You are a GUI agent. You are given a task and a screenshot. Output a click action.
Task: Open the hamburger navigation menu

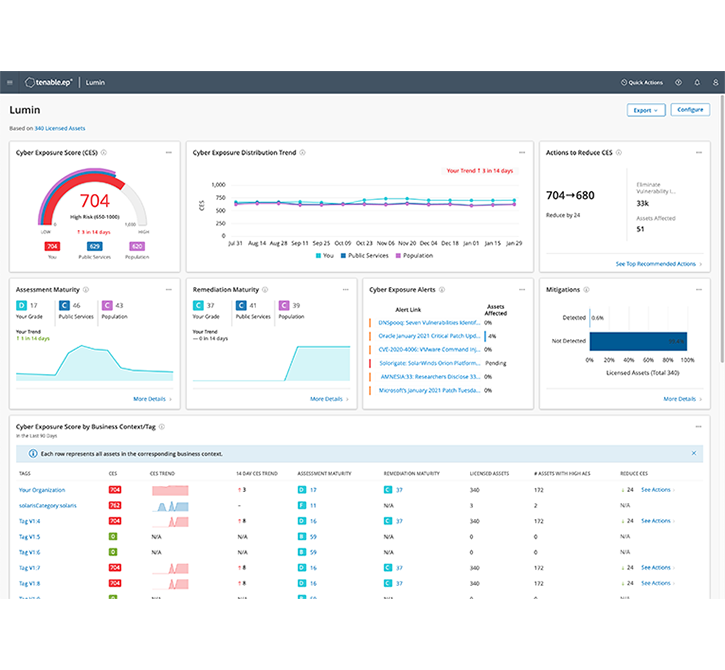(x=10, y=82)
